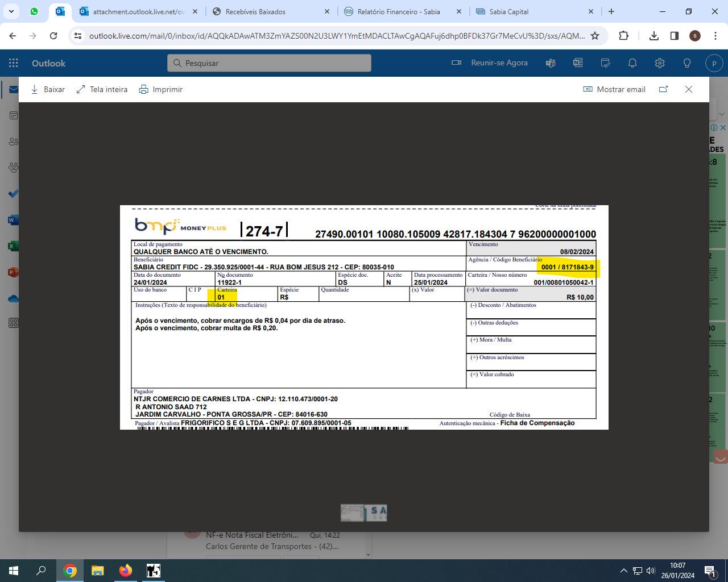Open the volume control in tray

click(x=651, y=571)
